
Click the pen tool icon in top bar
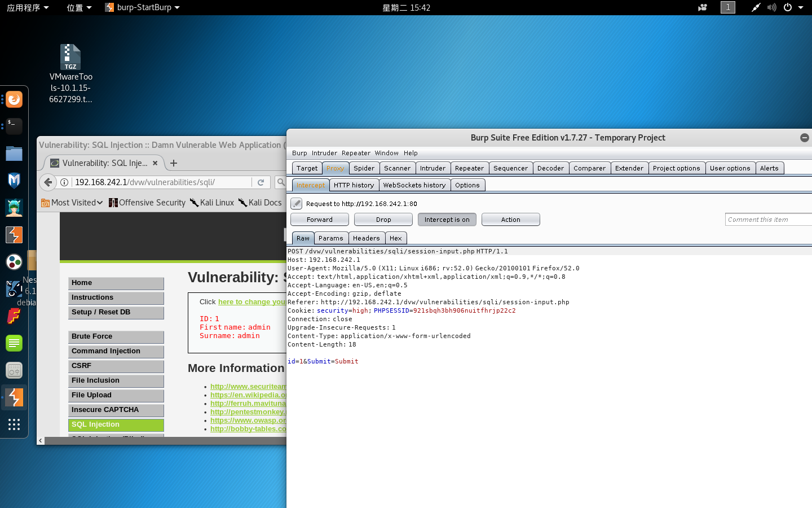point(756,7)
